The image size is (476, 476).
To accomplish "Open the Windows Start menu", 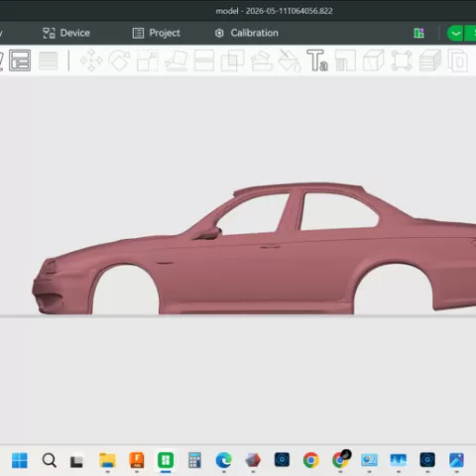I will (20, 460).
